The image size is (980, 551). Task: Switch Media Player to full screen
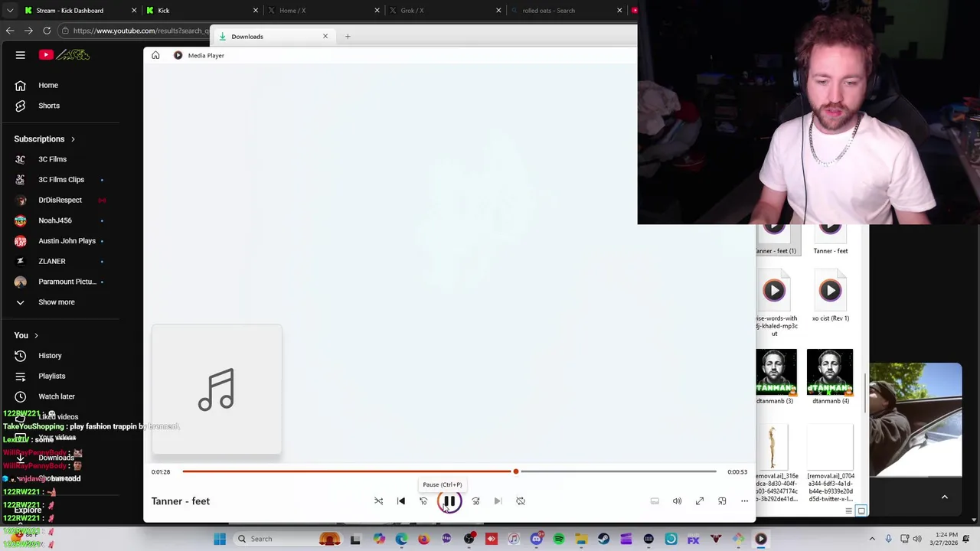click(700, 501)
